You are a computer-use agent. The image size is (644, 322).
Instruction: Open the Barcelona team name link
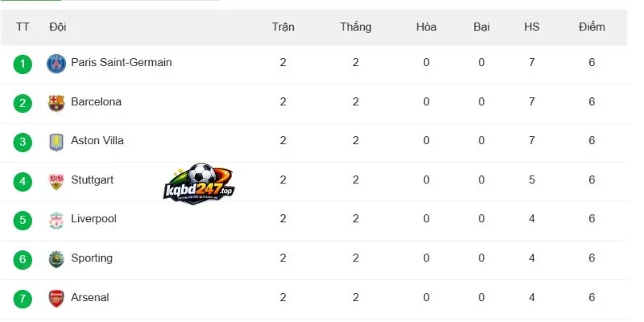(x=96, y=101)
